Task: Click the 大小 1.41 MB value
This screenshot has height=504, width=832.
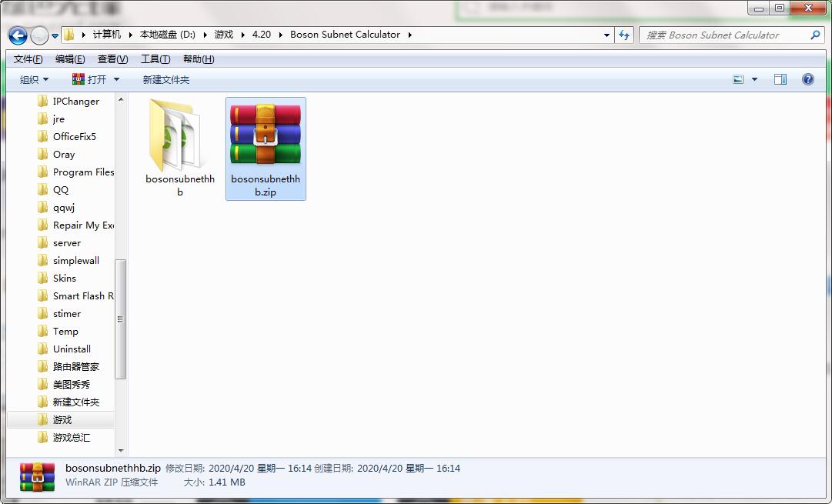Action: (226, 482)
